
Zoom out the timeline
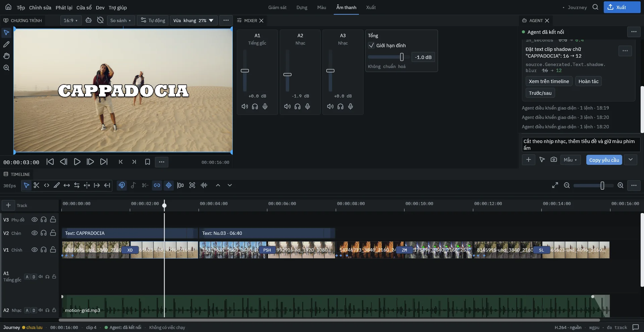(x=567, y=185)
